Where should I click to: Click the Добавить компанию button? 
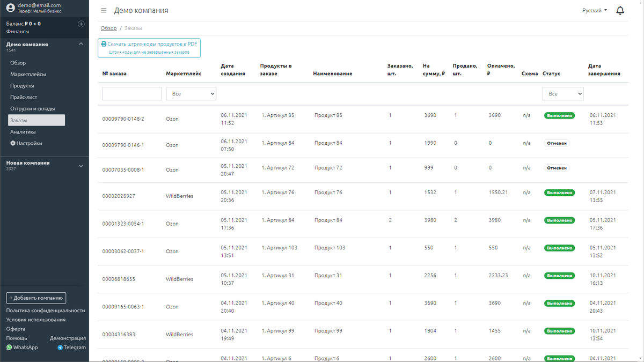point(36,298)
